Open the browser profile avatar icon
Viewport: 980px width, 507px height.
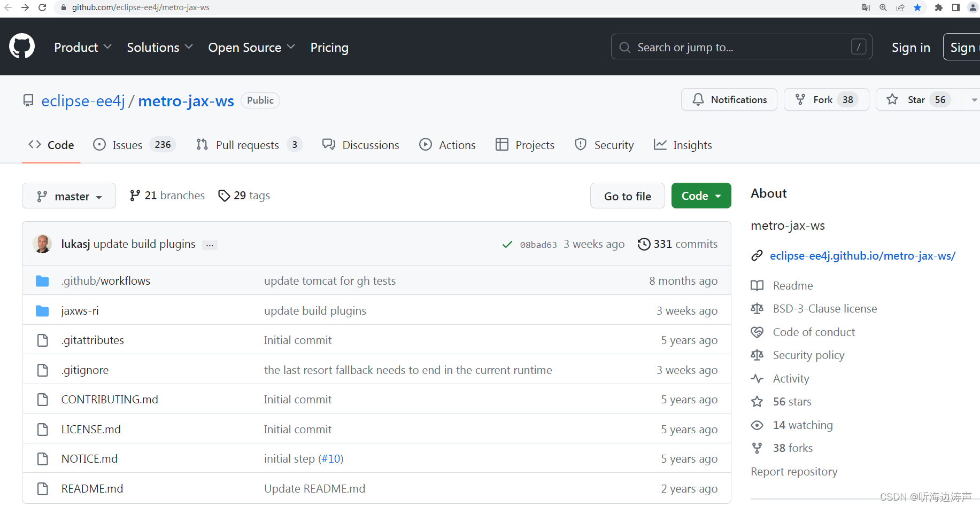(973, 7)
